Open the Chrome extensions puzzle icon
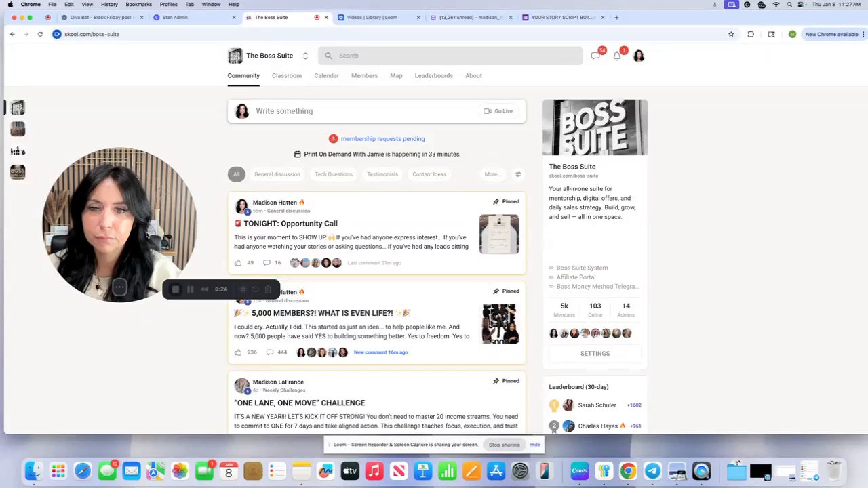This screenshot has height=488, width=868. (x=751, y=34)
